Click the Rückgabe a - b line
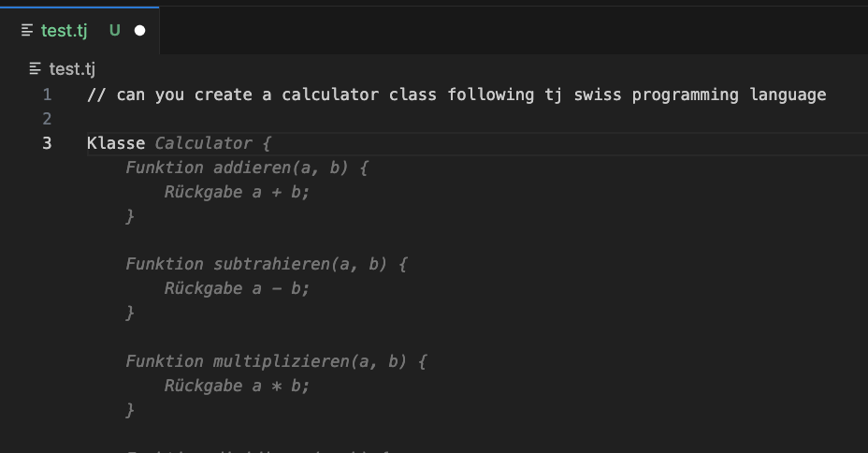 click(237, 288)
